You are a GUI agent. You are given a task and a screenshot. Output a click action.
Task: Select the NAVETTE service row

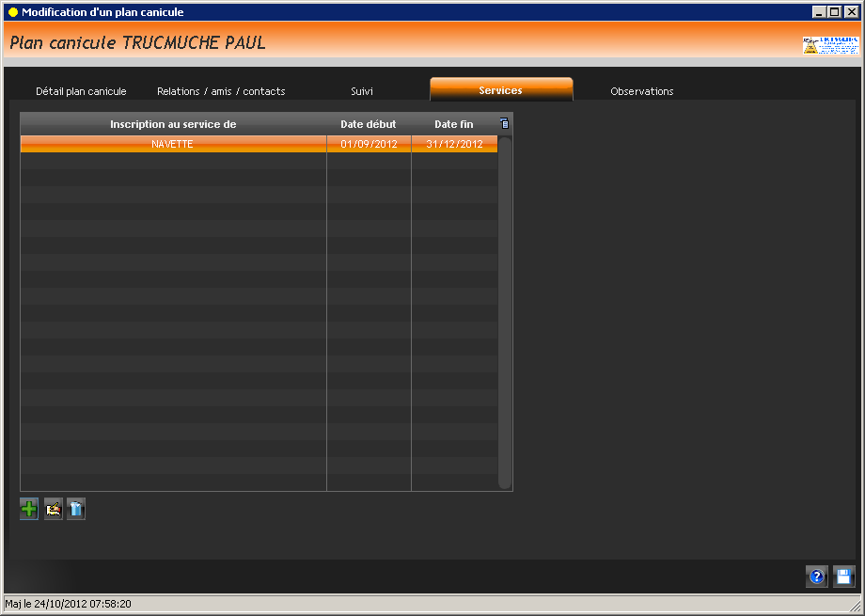[173, 144]
